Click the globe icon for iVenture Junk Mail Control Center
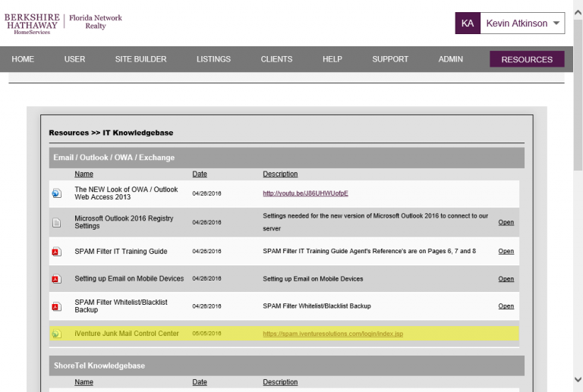The width and height of the screenshot is (583, 392). point(56,334)
